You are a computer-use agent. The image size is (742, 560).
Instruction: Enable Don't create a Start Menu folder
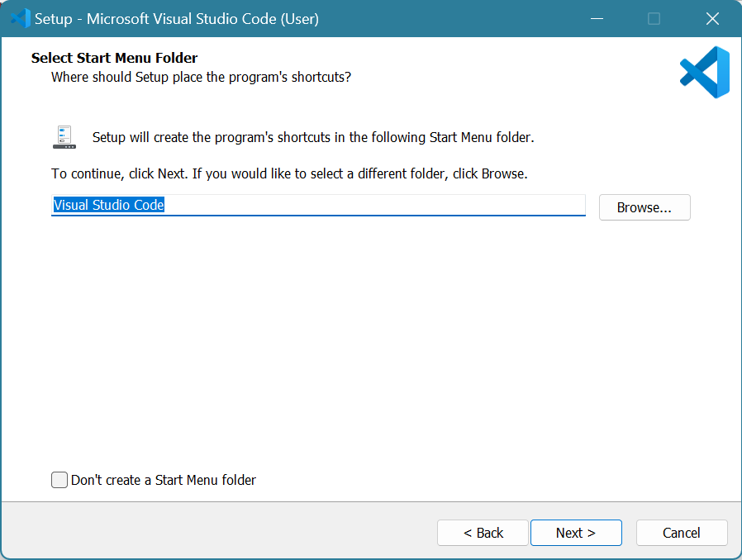point(59,480)
